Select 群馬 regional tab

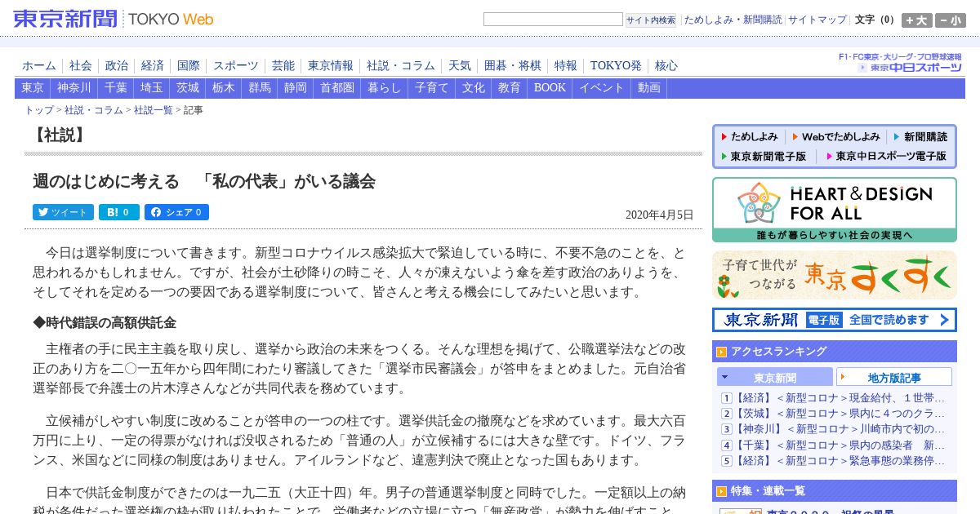coord(260,88)
